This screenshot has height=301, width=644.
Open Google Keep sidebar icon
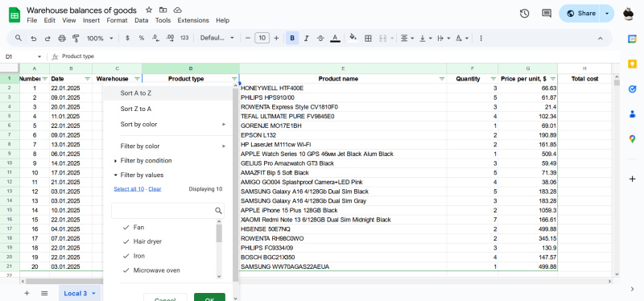pyautogui.click(x=632, y=64)
